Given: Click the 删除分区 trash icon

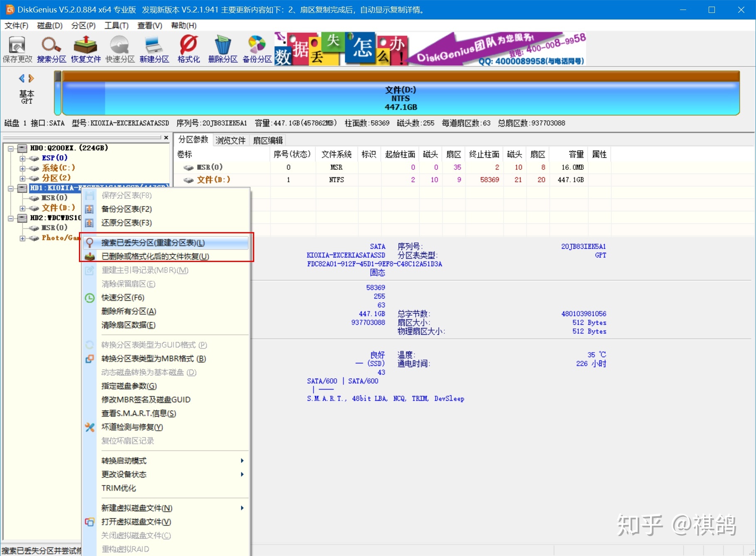Looking at the screenshot, I should (x=223, y=47).
